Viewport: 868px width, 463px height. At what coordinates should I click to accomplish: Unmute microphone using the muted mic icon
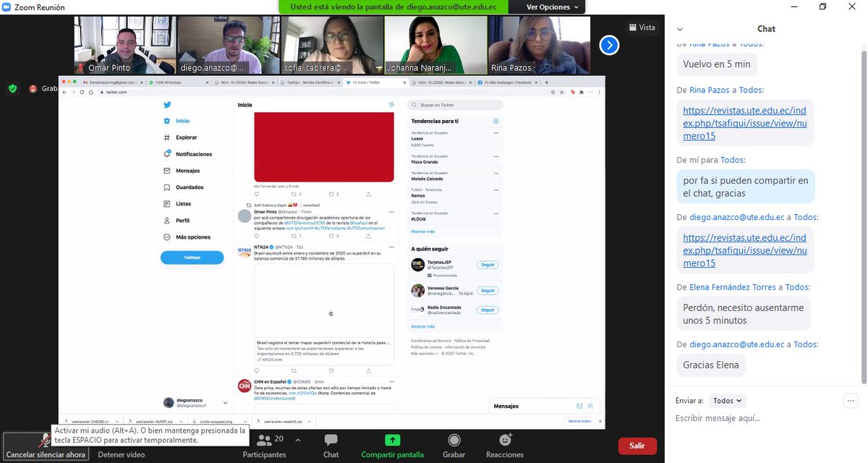[45, 441]
